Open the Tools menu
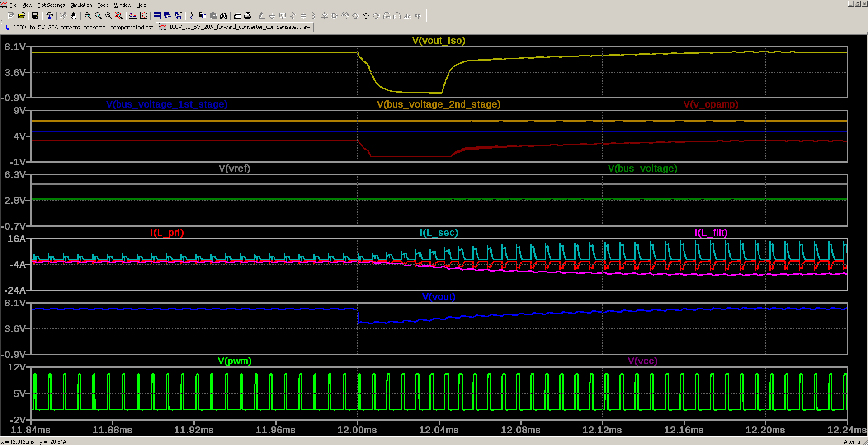Image resolution: width=868 pixels, height=445 pixels. click(103, 5)
